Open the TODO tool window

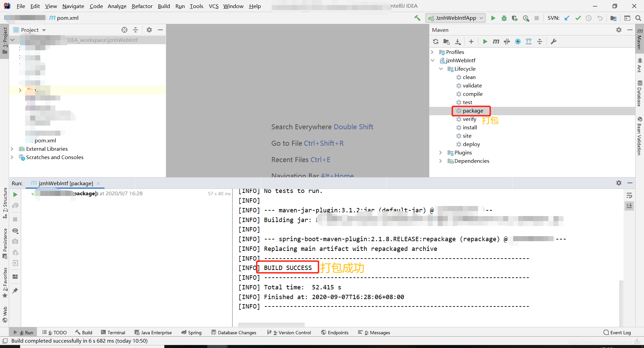pos(54,333)
